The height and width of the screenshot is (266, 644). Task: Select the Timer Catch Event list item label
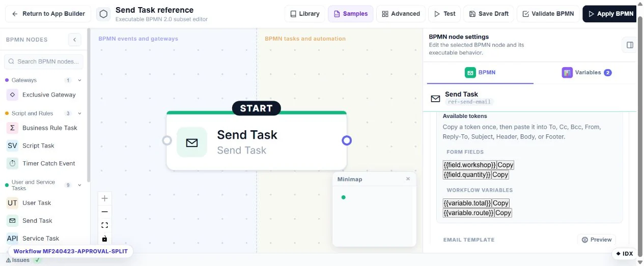[x=49, y=163]
